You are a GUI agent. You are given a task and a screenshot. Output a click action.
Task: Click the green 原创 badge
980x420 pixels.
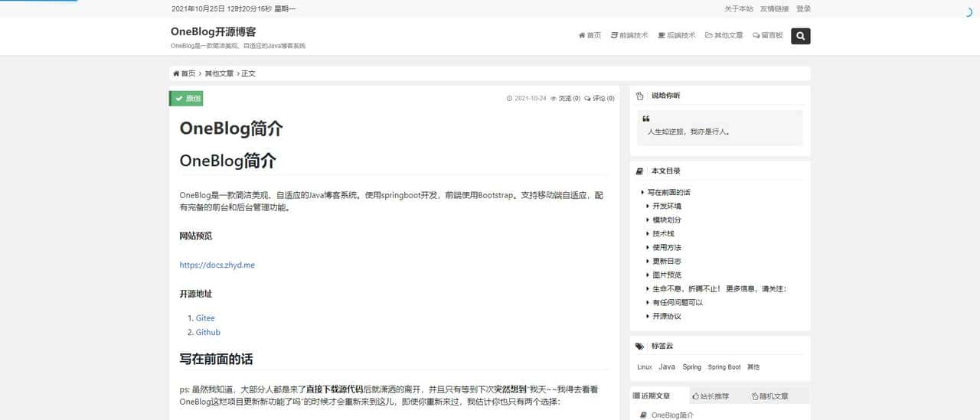pos(186,98)
